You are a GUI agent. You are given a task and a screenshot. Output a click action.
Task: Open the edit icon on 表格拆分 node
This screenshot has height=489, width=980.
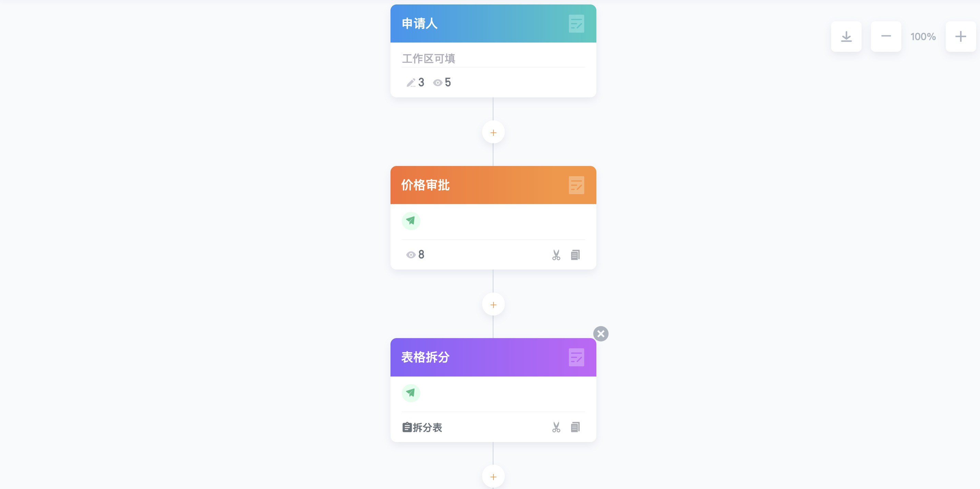[x=576, y=357]
